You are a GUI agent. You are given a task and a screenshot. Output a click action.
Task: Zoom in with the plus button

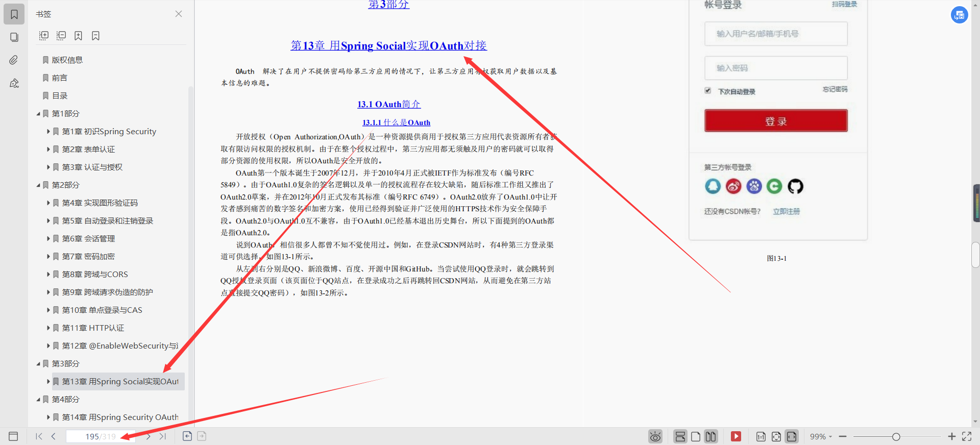click(x=952, y=436)
